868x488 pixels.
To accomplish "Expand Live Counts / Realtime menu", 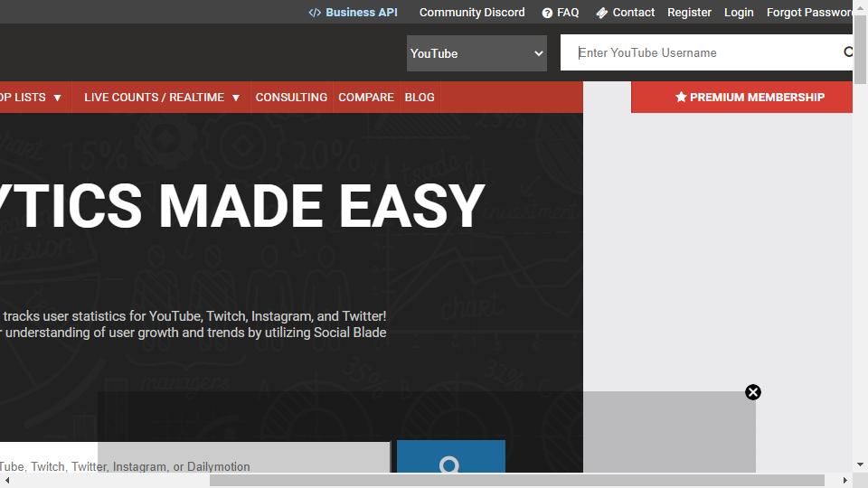I will (162, 98).
